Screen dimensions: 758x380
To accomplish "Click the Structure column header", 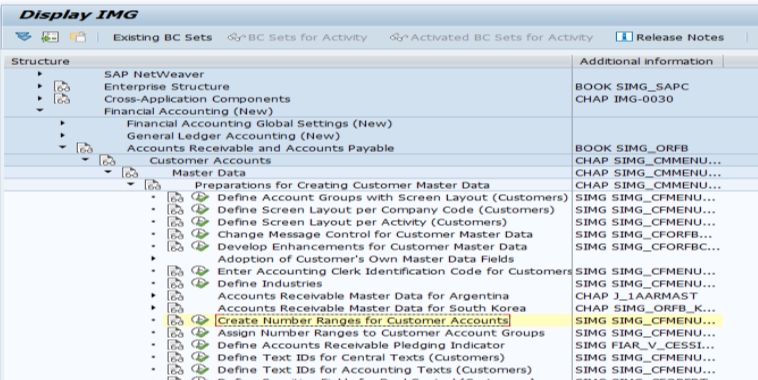I will pos(288,61).
